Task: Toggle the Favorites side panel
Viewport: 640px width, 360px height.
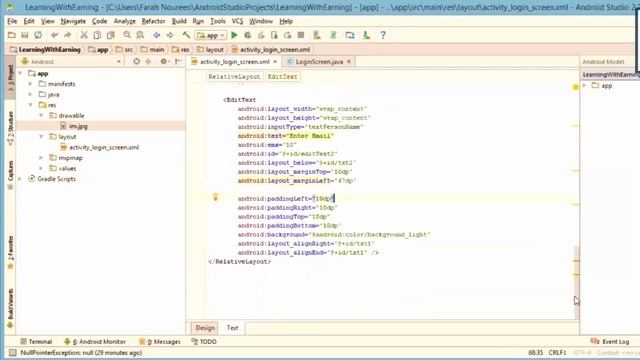Action: tap(10, 252)
